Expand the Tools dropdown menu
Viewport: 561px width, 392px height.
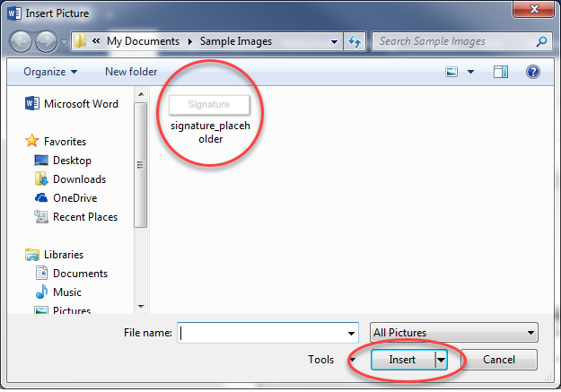(x=329, y=360)
